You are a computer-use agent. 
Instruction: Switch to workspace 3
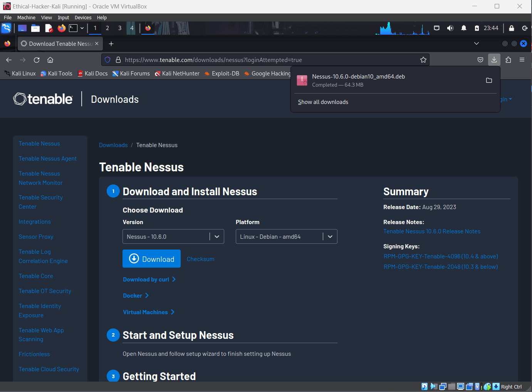(x=120, y=28)
